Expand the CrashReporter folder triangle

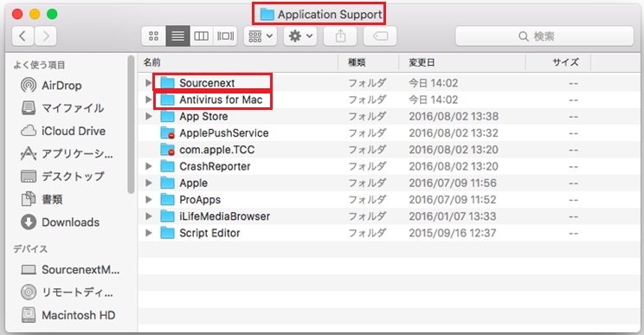pyautogui.click(x=148, y=166)
